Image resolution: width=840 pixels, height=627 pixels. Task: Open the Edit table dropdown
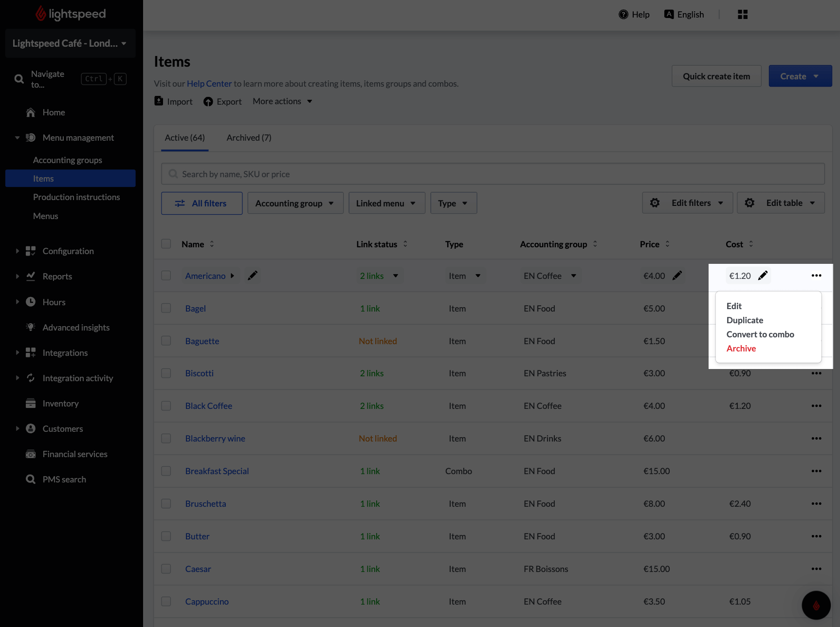click(781, 203)
